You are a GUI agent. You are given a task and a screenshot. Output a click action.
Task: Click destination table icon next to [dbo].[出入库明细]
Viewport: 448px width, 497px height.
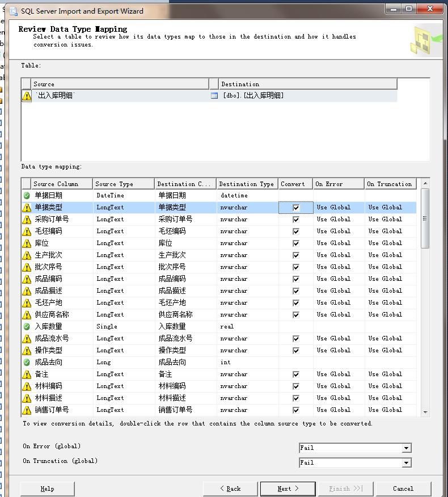pyautogui.click(x=214, y=96)
